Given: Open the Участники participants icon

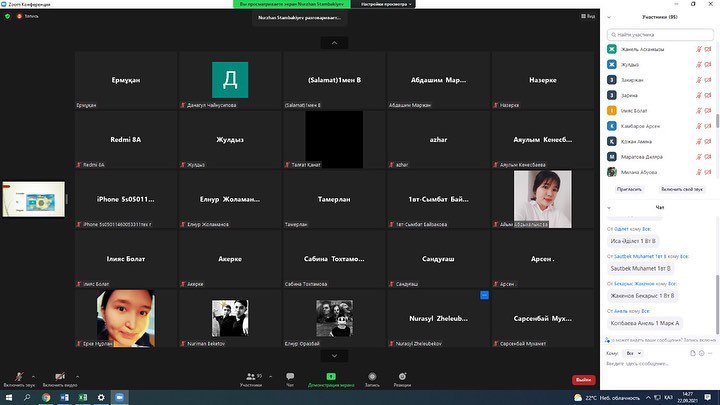Looking at the screenshot, I should (250, 377).
